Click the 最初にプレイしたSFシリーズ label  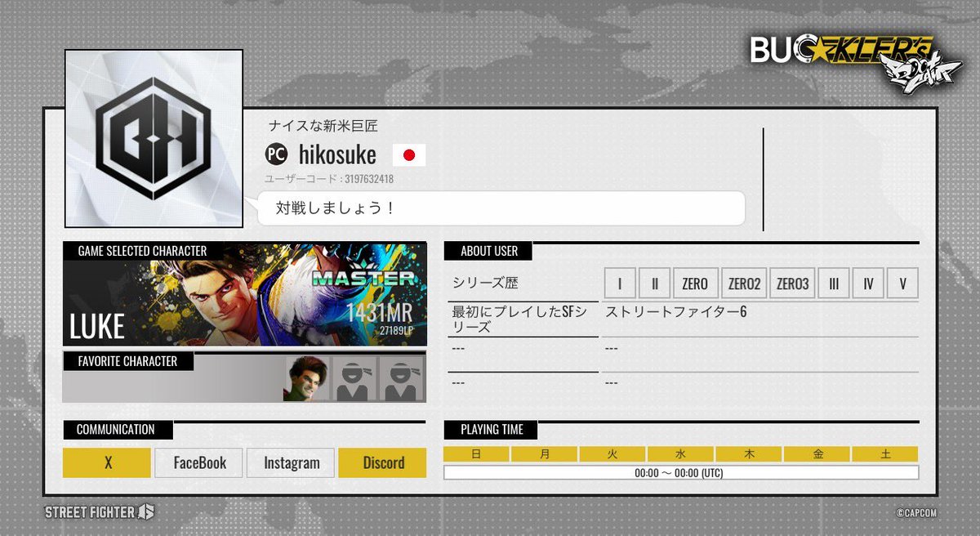pyautogui.click(x=519, y=319)
